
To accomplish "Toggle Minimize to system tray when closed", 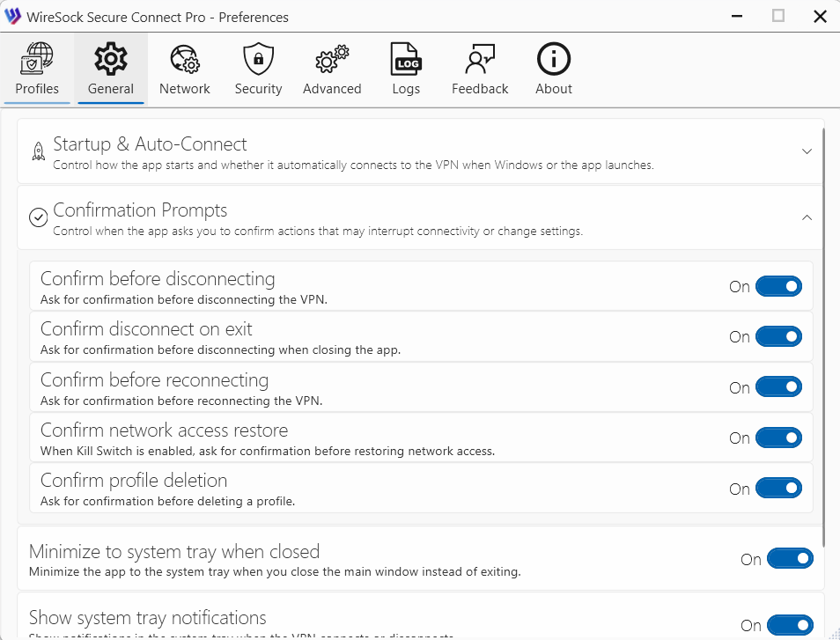I will point(790,559).
